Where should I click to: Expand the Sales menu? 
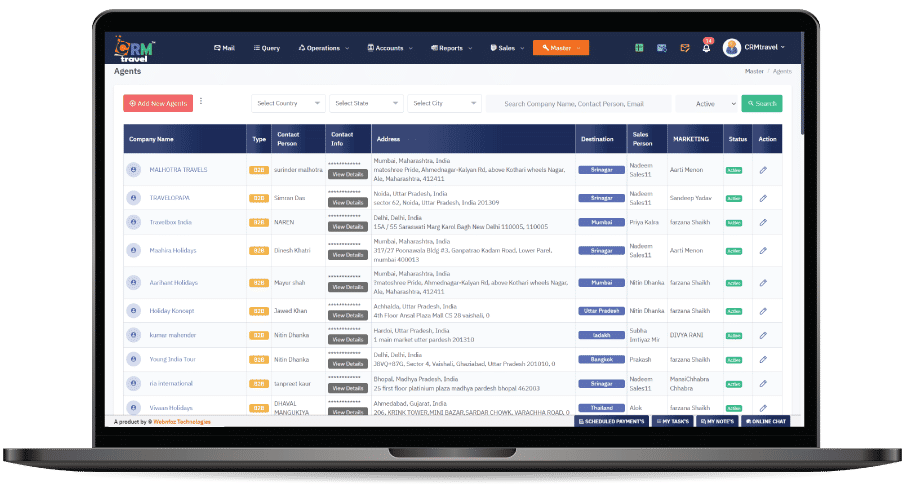507,48
